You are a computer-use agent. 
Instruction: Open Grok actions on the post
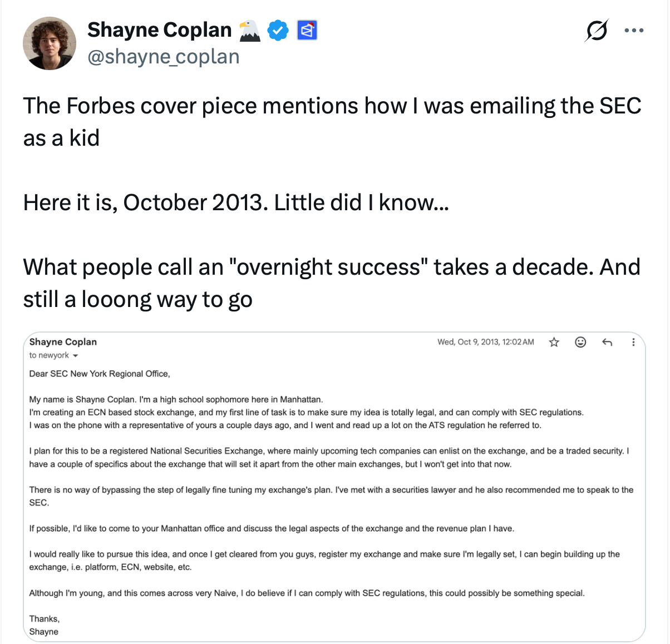[x=596, y=31]
